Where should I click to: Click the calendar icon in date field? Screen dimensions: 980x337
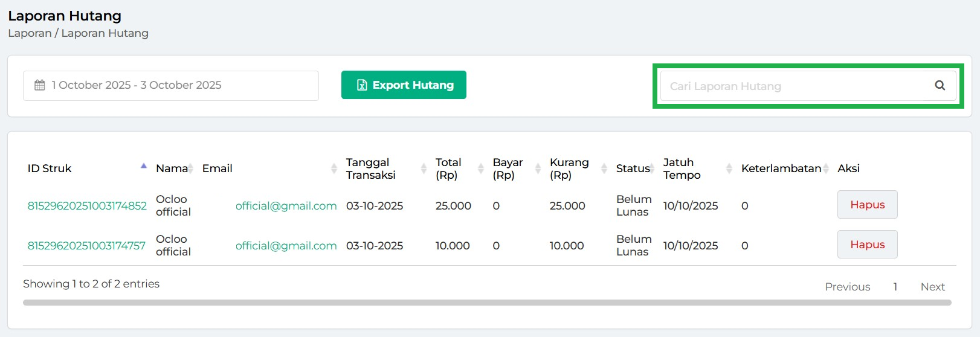tap(40, 85)
